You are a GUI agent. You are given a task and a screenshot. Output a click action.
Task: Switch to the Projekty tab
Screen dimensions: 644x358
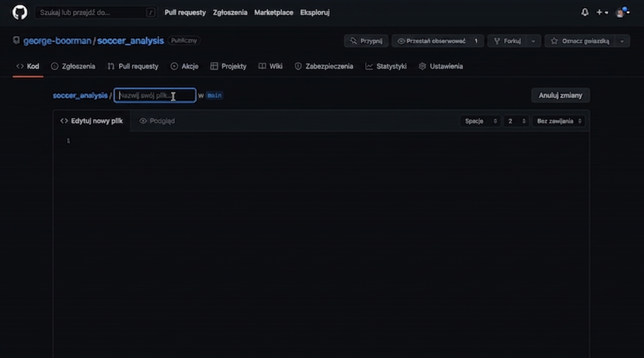[228, 66]
